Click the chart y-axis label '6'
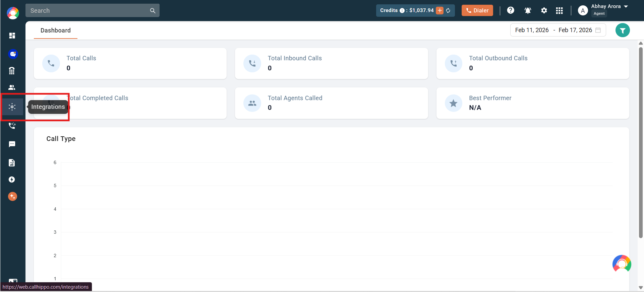Image resolution: width=644 pixels, height=292 pixels. [x=55, y=162]
